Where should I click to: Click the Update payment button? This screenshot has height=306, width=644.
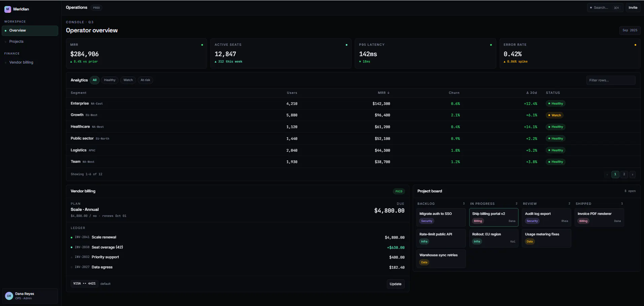[x=396, y=284]
